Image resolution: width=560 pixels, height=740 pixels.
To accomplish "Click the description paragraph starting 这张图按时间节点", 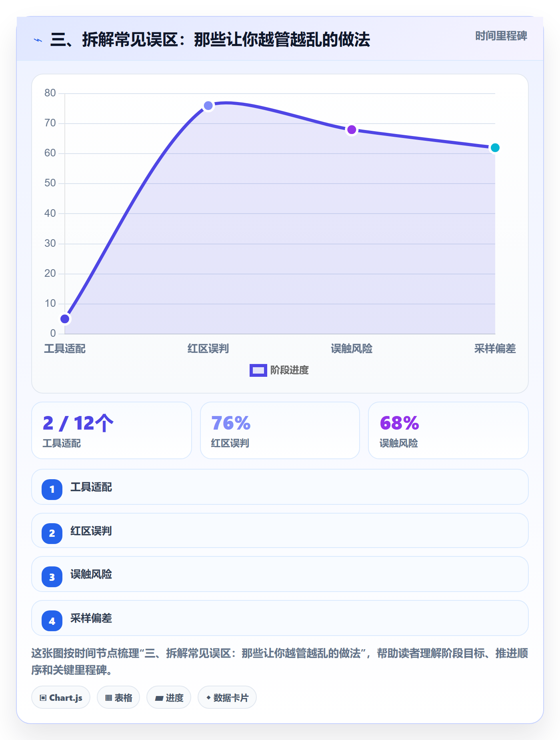I will [x=280, y=662].
